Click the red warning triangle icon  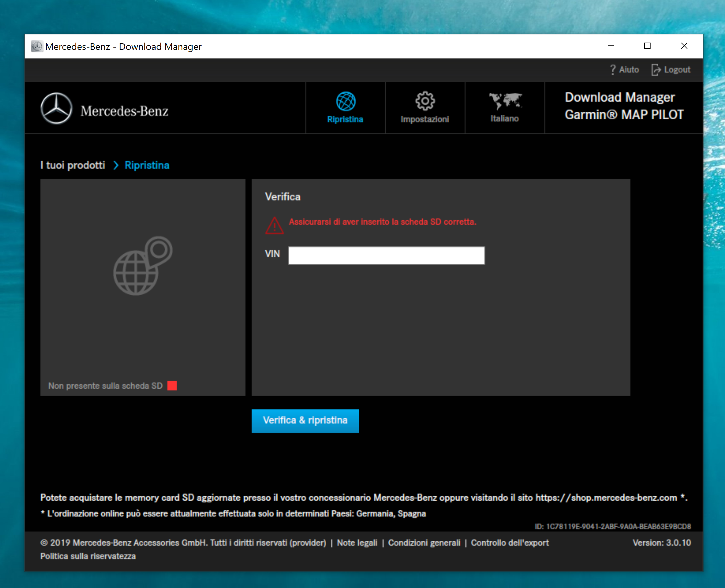[x=274, y=226]
